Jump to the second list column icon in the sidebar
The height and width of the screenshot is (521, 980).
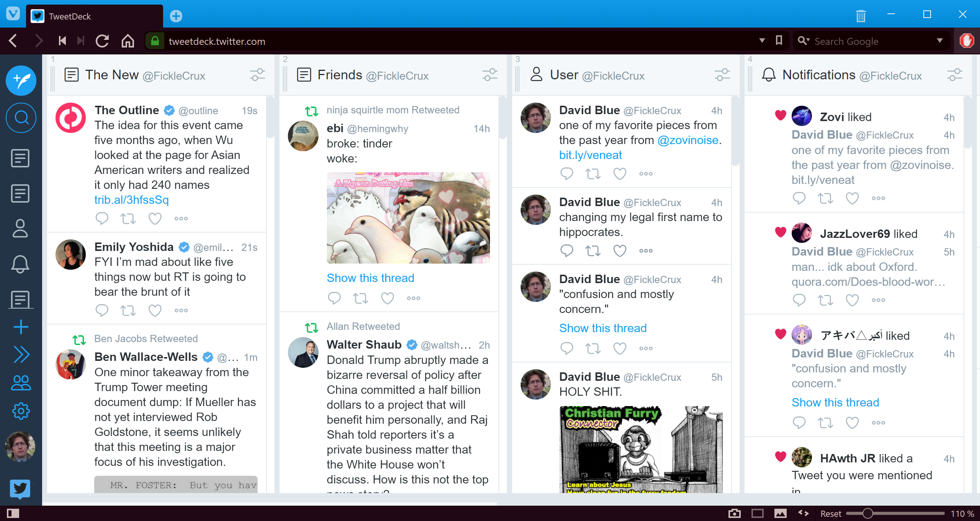(20, 193)
